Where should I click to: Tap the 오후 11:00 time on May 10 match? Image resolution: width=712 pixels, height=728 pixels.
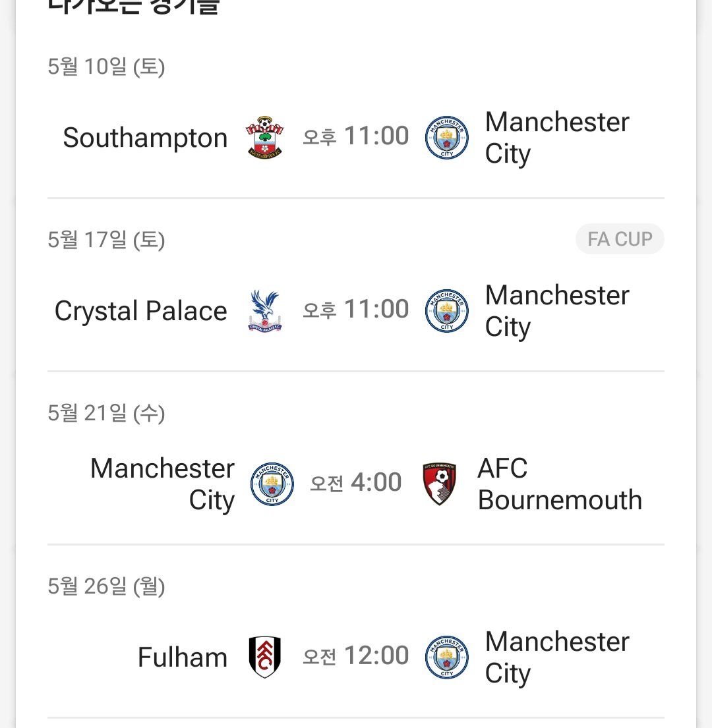tap(356, 136)
